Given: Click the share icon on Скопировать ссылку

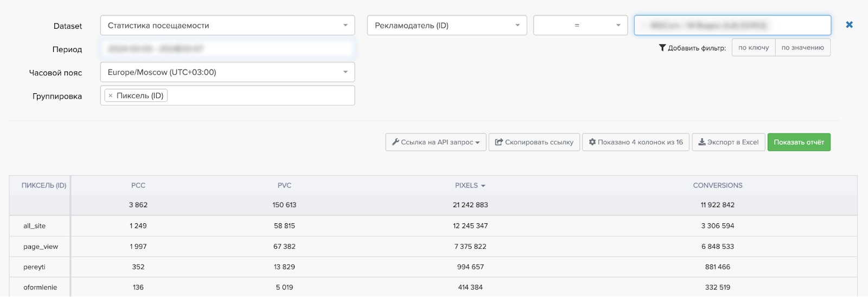Looking at the screenshot, I should point(499,142).
